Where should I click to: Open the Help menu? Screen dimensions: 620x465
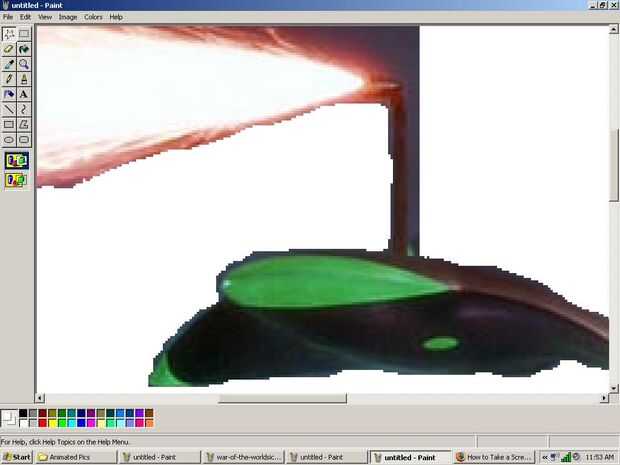116,17
